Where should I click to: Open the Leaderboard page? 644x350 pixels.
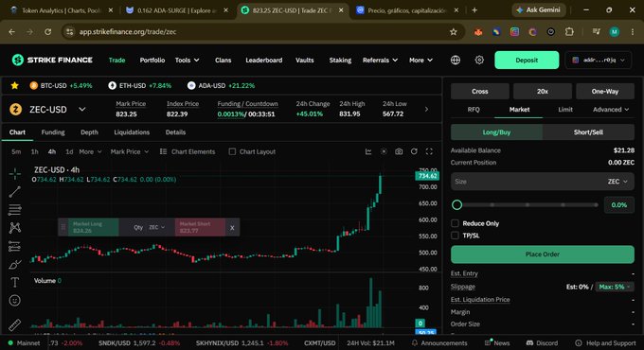(263, 60)
